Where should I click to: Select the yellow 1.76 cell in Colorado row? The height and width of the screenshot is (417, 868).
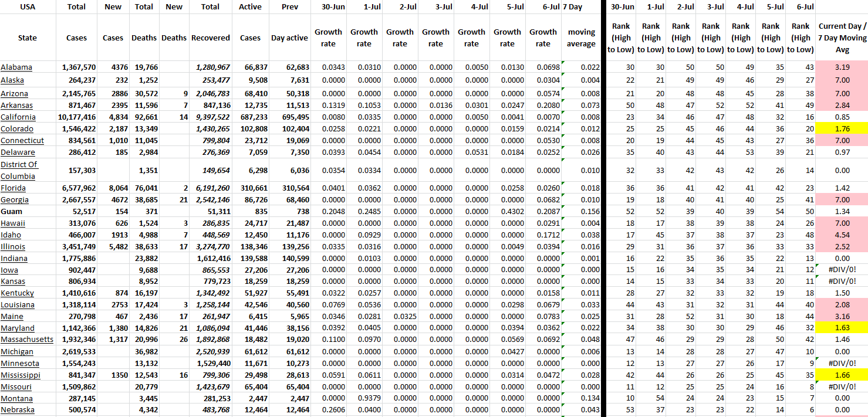click(x=842, y=129)
